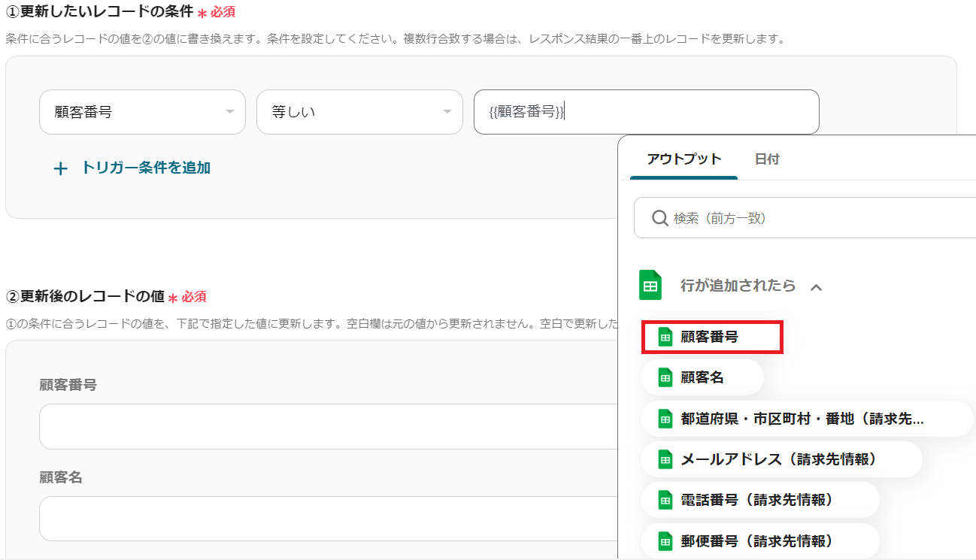Select the アウトプット tab
The width and height of the screenshot is (976, 560).
(684, 159)
